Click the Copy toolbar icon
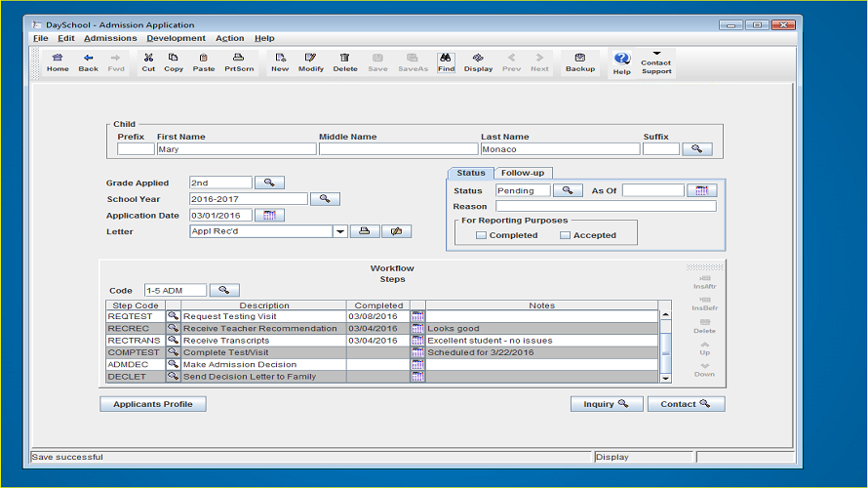The image size is (868, 488). click(x=174, y=62)
